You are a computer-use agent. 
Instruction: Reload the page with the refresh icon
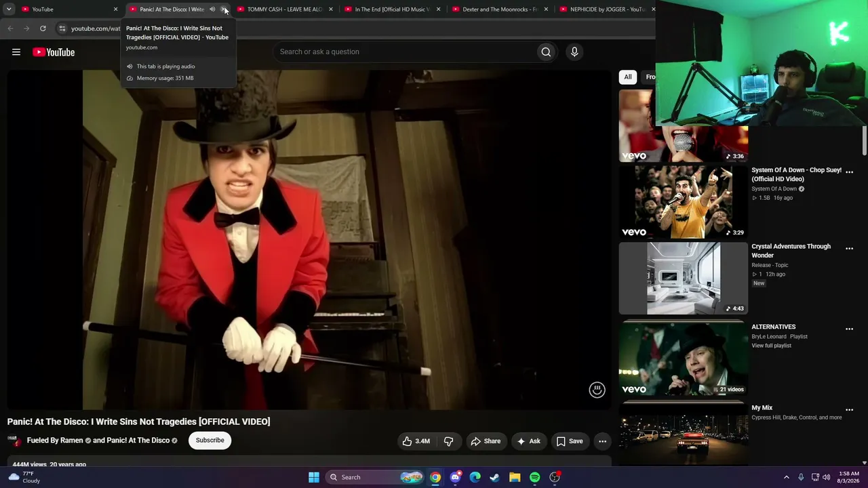click(x=43, y=28)
